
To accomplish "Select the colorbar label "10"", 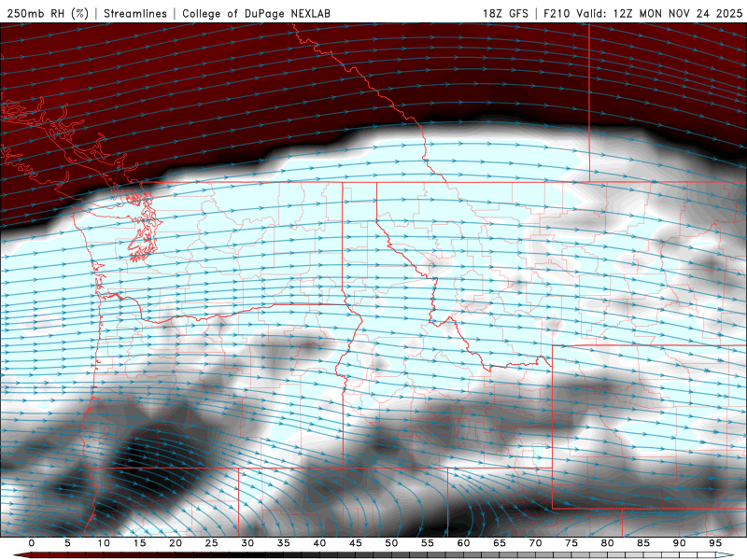I will coord(104,543).
